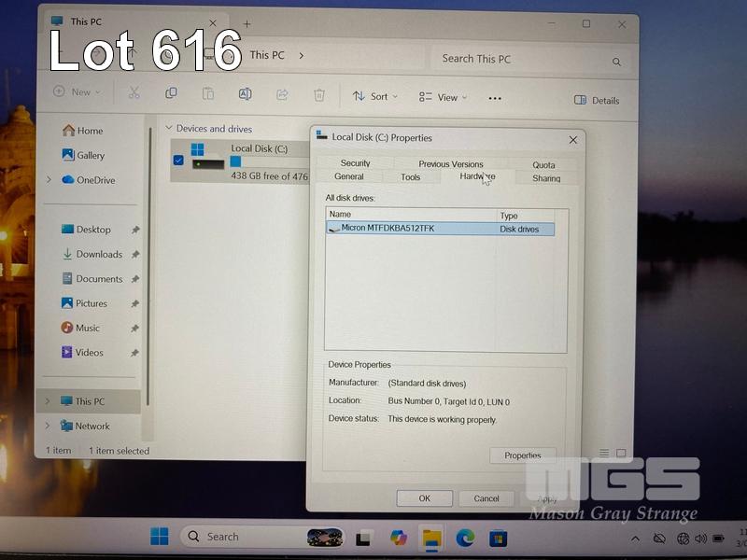The height and width of the screenshot is (560, 747).
Task: Collapse the Devices and drives group
Action: [x=168, y=128]
